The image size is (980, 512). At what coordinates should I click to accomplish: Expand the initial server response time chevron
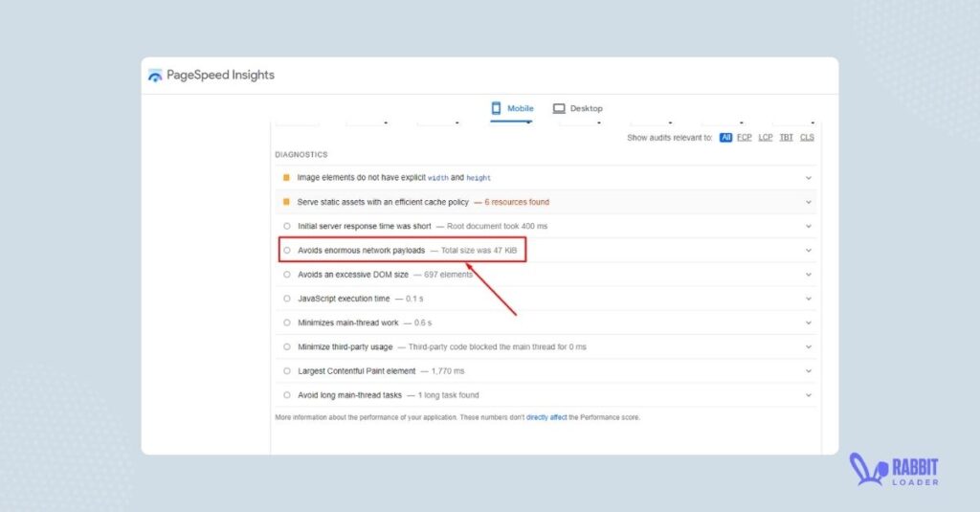[x=808, y=226]
